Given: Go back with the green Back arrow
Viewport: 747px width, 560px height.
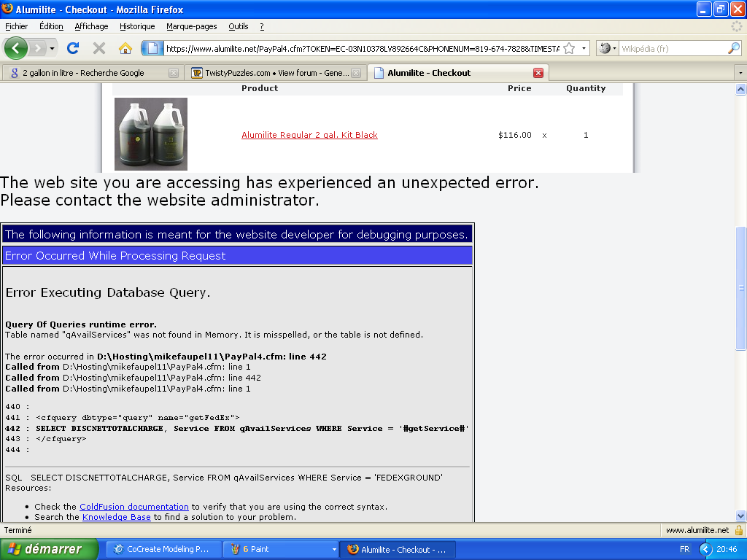Looking at the screenshot, I should [x=16, y=48].
